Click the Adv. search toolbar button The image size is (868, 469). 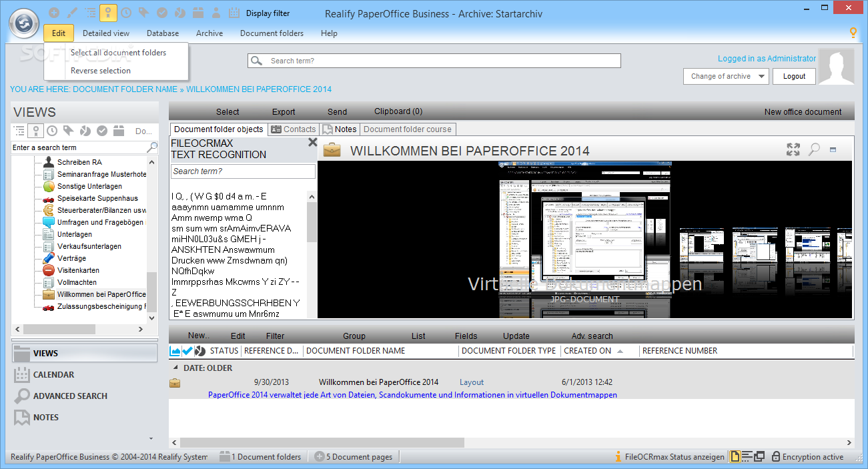(592, 336)
